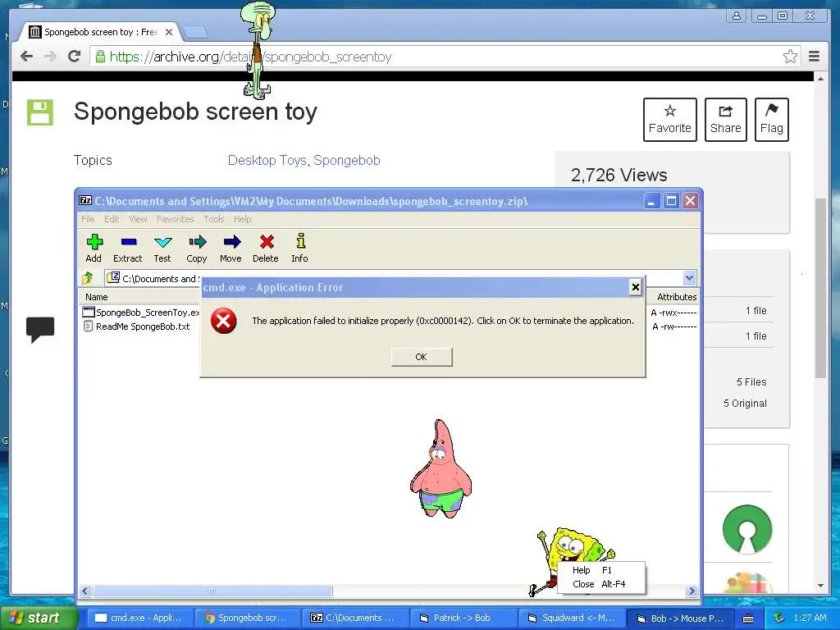This screenshot has height=630, width=840.
Task: Click the 1:27 AM system clock
Action: [810, 619]
